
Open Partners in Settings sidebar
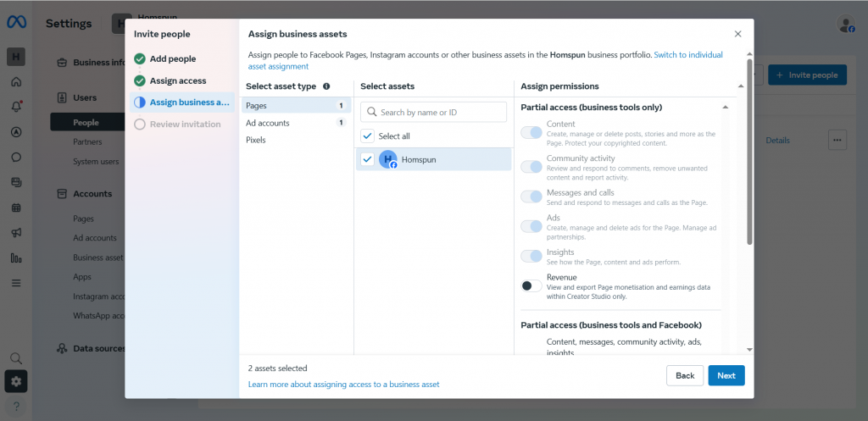[x=87, y=141]
